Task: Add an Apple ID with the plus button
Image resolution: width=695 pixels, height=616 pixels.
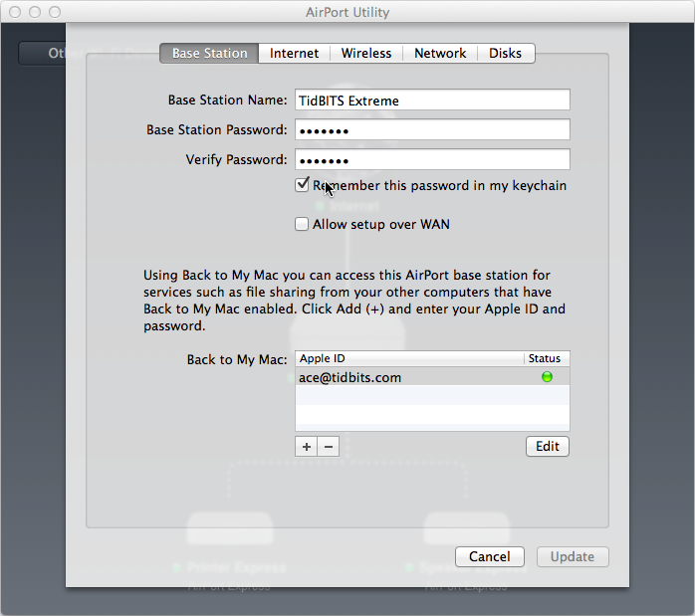Action: pyautogui.click(x=307, y=447)
